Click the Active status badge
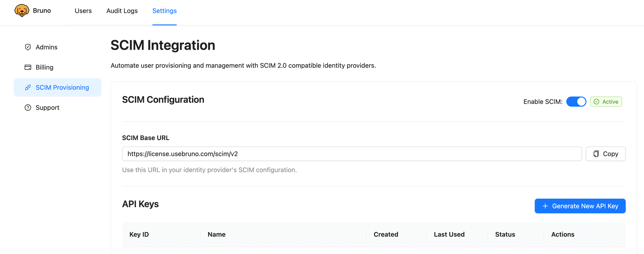This screenshot has width=644, height=254. (x=606, y=101)
